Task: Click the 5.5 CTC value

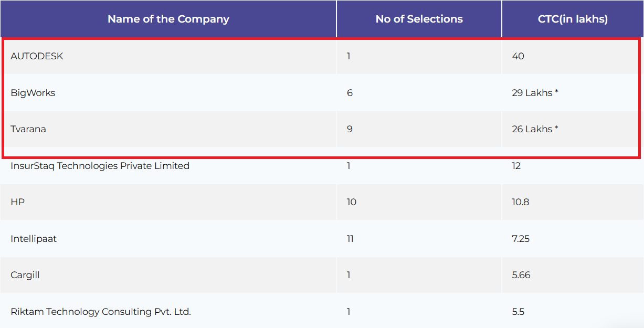Action: click(518, 312)
